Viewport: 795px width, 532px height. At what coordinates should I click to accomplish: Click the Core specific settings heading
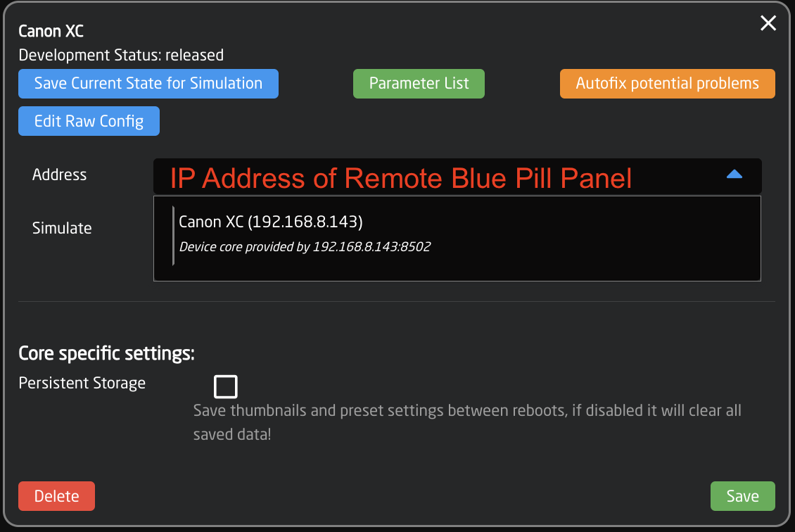(x=106, y=353)
